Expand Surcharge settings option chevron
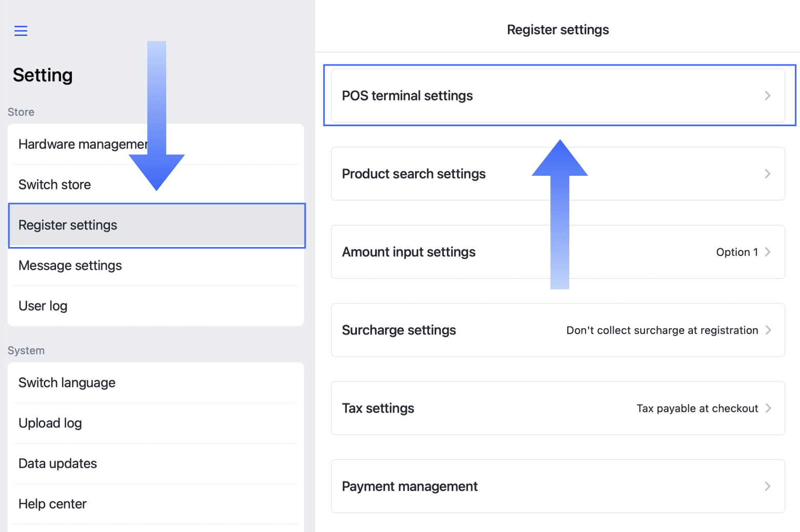This screenshot has height=532, width=800. [768, 330]
